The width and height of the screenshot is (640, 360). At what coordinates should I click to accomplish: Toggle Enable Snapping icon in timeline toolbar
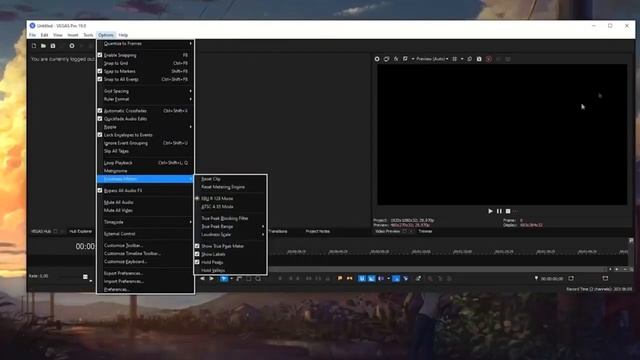(362, 278)
